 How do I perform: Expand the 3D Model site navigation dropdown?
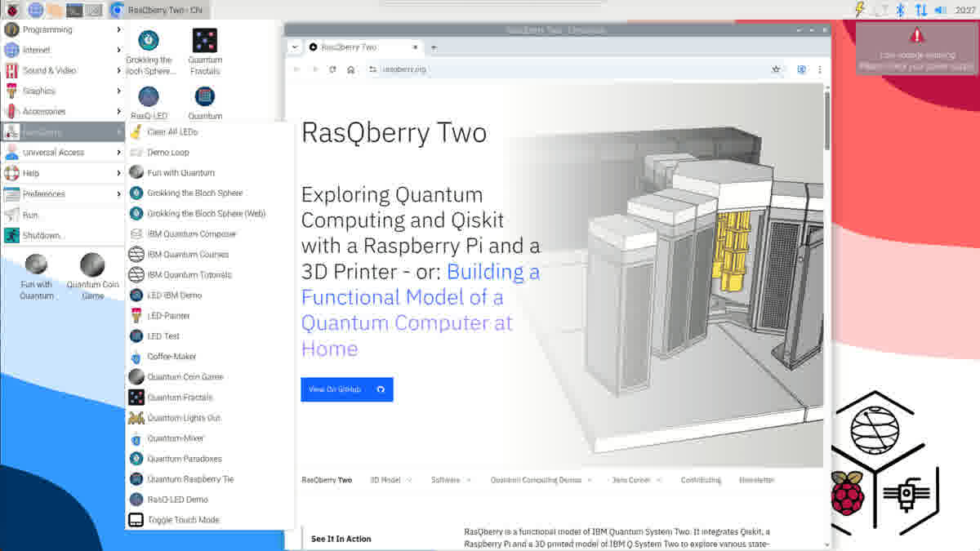[x=391, y=480]
